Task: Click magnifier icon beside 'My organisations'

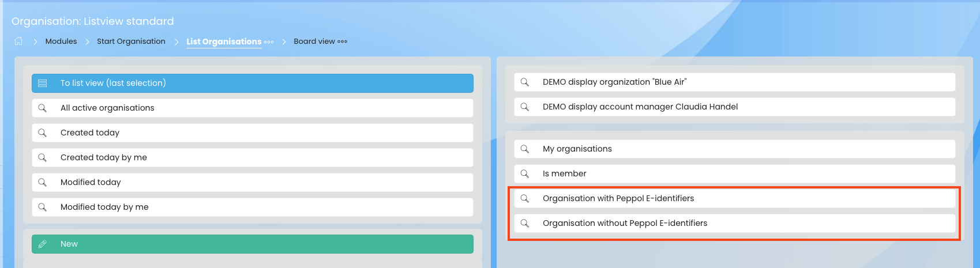Action: point(524,149)
